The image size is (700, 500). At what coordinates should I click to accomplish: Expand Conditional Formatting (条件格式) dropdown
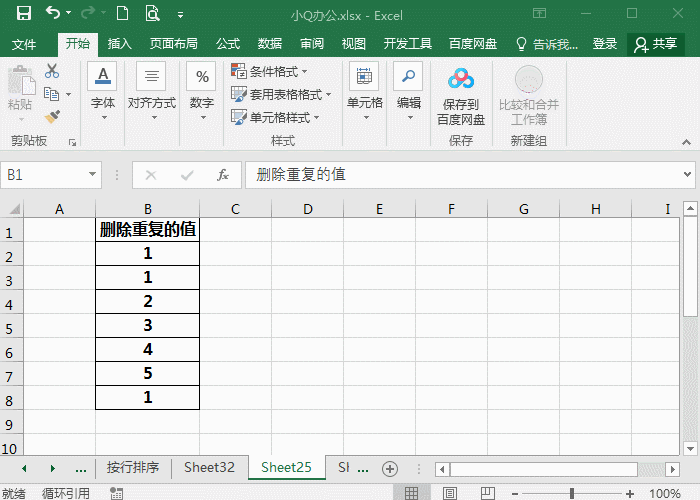270,71
